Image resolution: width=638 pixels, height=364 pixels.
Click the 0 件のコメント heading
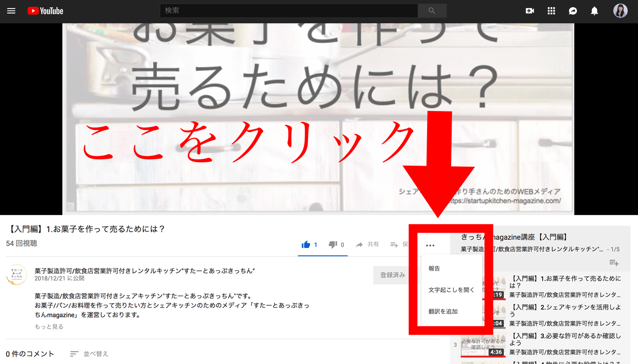[30, 354]
